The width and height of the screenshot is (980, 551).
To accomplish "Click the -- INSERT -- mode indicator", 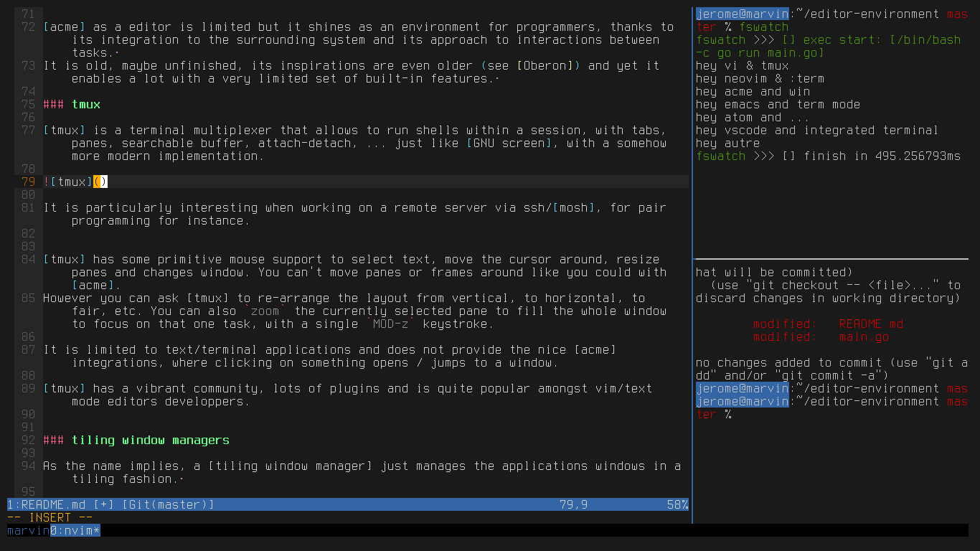I will coord(50,517).
